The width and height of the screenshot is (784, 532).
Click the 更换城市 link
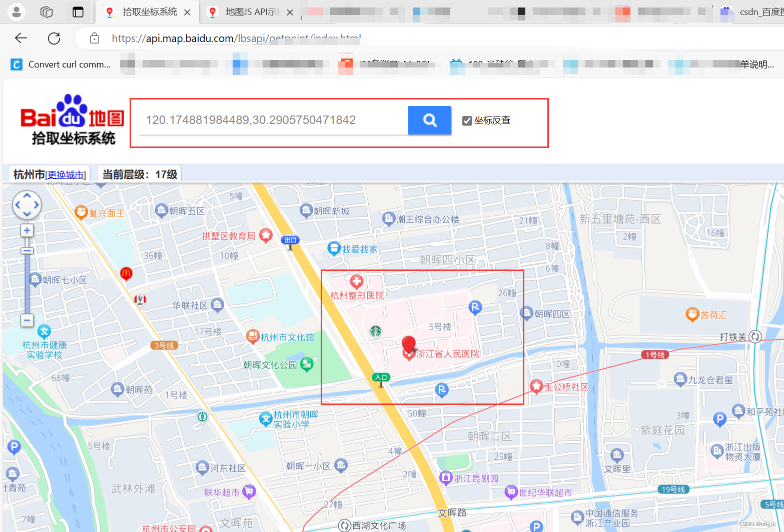(66, 175)
